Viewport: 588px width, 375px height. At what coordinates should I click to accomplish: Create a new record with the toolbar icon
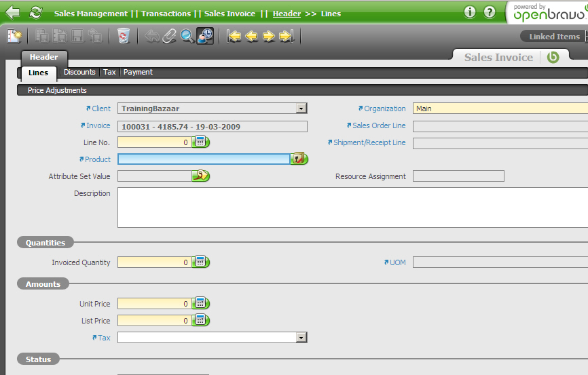click(x=14, y=36)
